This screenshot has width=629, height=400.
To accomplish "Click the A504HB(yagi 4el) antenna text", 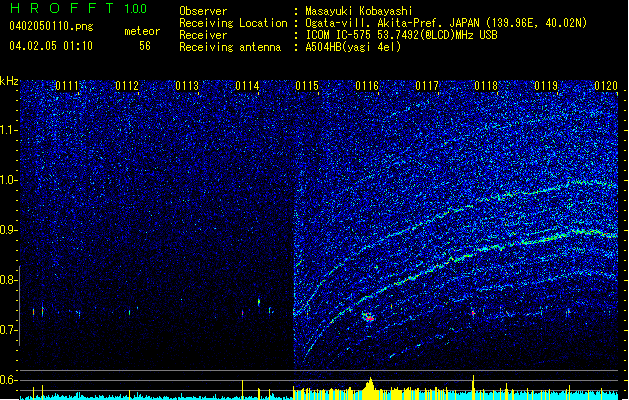I will [x=353, y=47].
